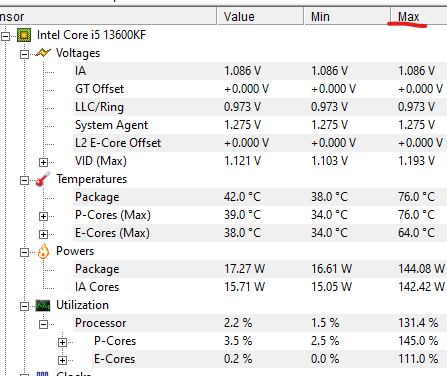Expand the VID (Max) entry
The width and height of the screenshot is (447, 376).
click(43, 162)
